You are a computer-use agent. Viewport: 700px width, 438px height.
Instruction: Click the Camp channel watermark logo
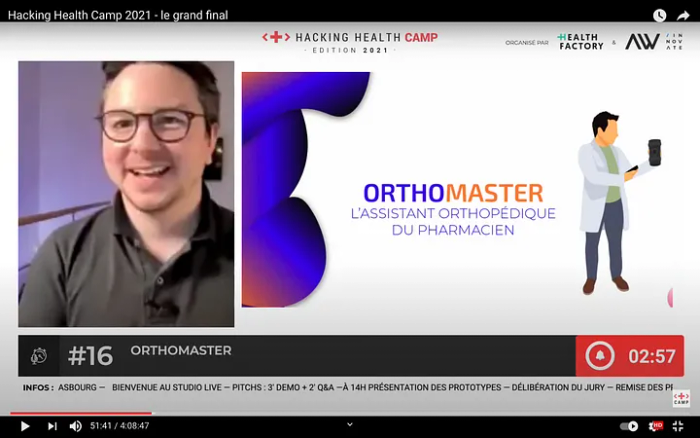681,398
